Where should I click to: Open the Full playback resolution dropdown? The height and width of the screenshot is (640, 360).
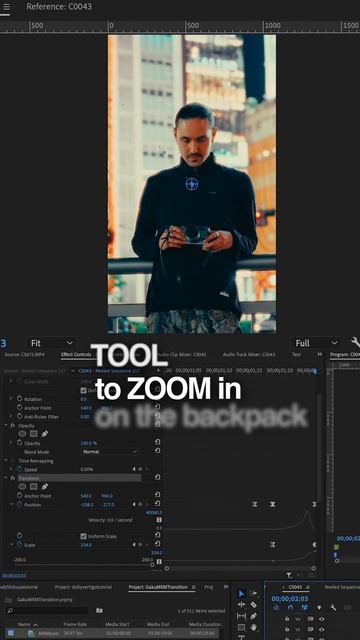click(316, 343)
